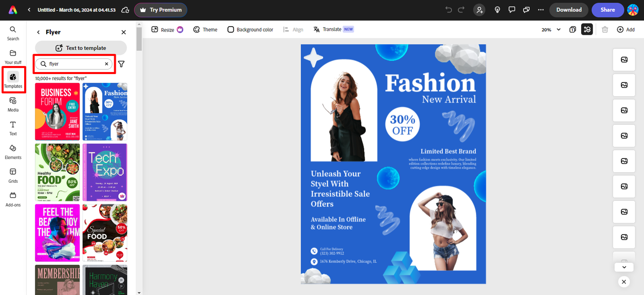Click the trash delete icon
Viewport: 644px width, 295px height.
click(x=605, y=30)
